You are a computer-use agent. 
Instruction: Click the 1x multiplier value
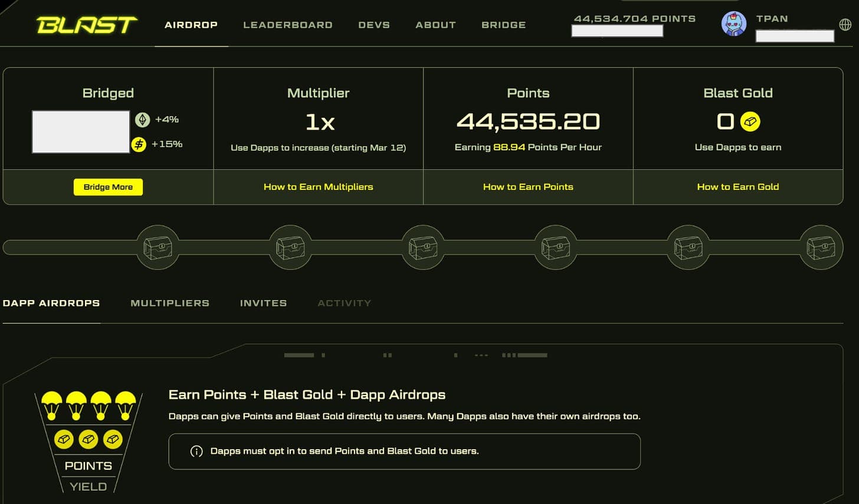tap(319, 122)
